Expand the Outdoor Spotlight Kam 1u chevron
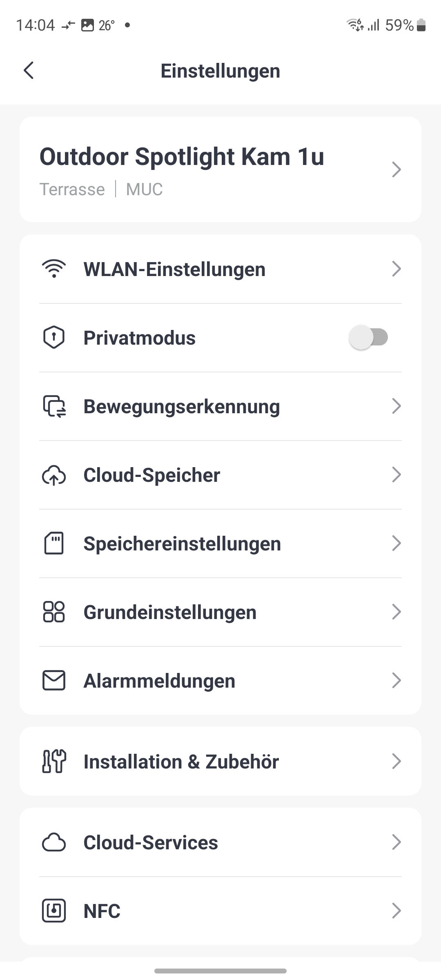 tap(396, 169)
